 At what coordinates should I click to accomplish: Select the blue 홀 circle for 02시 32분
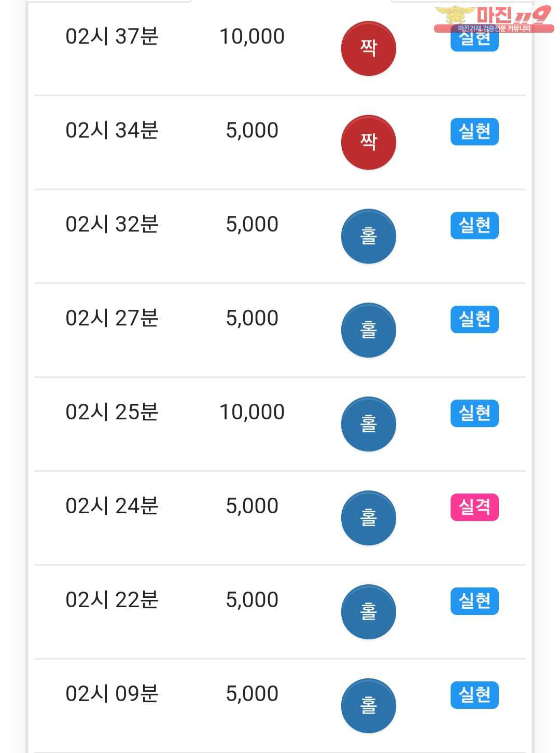click(369, 236)
